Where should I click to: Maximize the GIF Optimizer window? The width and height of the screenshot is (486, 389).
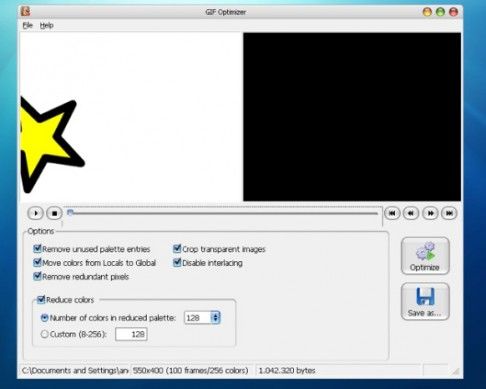click(x=440, y=12)
